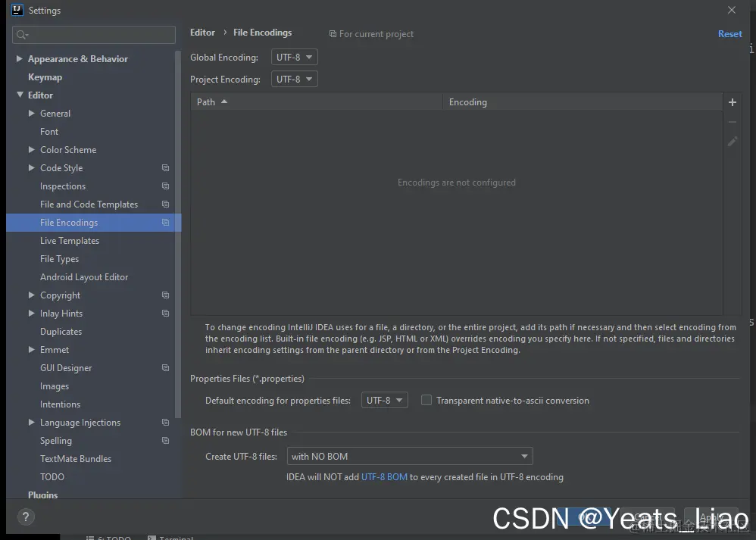Click project-level icon beside File and Code Templates
Viewport: 756px width, 540px height.
pos(165,204)
